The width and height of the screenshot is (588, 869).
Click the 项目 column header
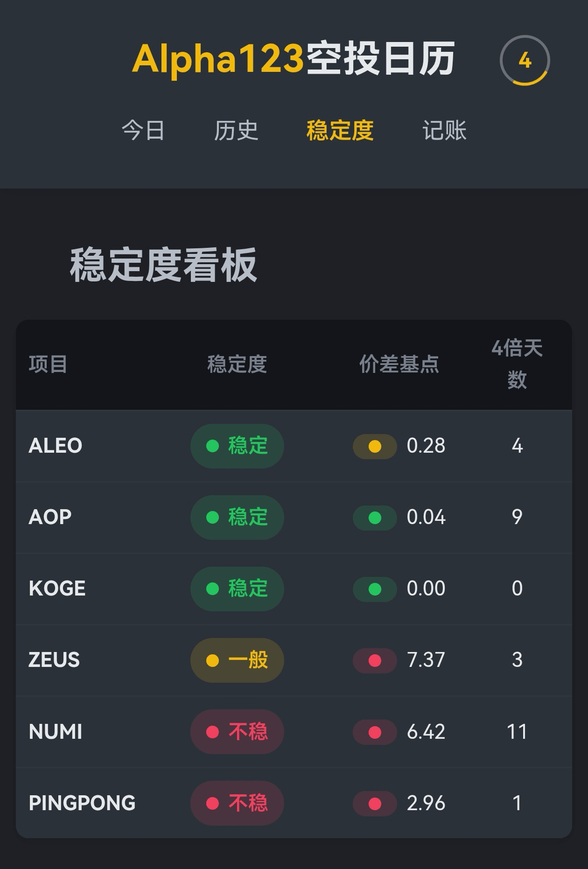pyautogui.click(x=48, y=364)
